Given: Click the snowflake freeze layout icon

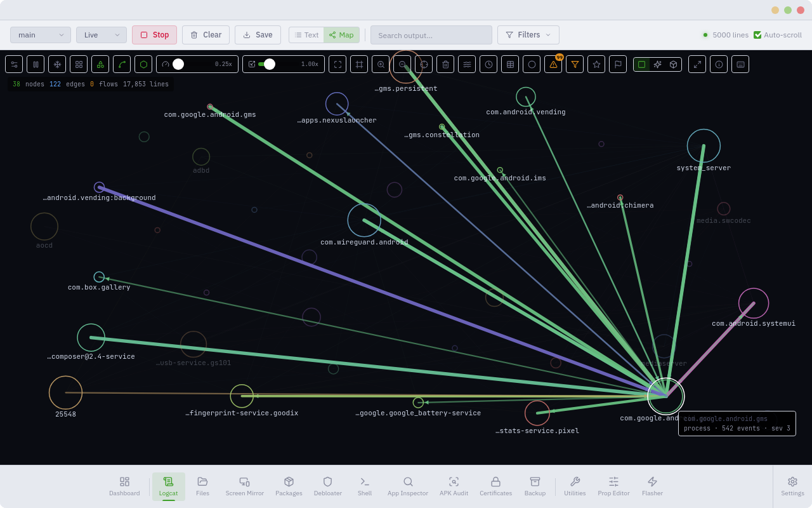Looking at the screenshot, I should coord(57,64).
